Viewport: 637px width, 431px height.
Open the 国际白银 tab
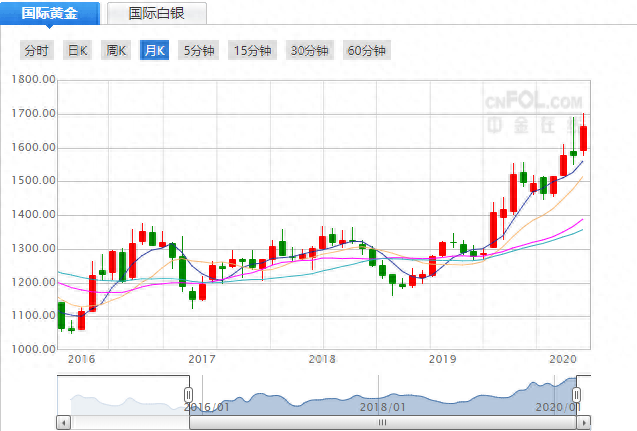click(157, 13)
